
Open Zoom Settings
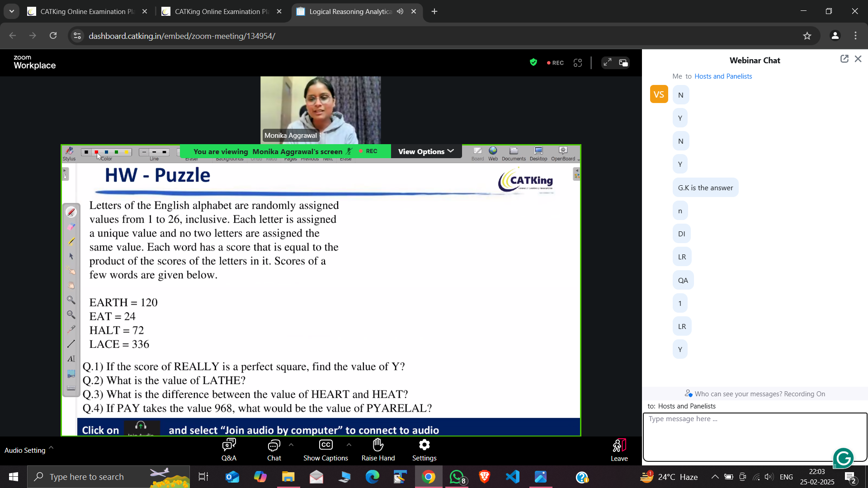(424, 450)
